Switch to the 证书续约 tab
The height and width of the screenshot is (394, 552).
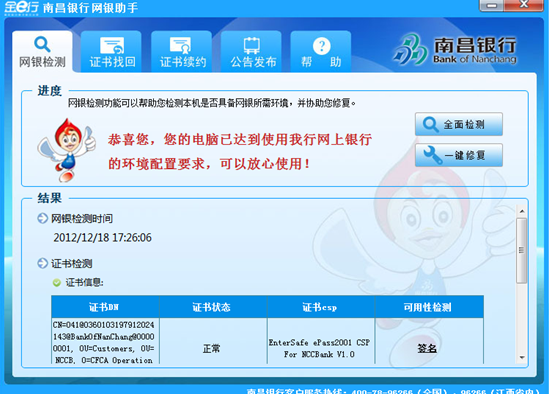(x=182, y=52)
